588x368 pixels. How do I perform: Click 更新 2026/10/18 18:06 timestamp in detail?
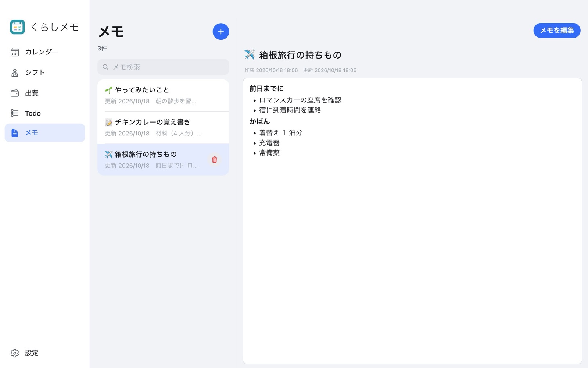(330, 70)
